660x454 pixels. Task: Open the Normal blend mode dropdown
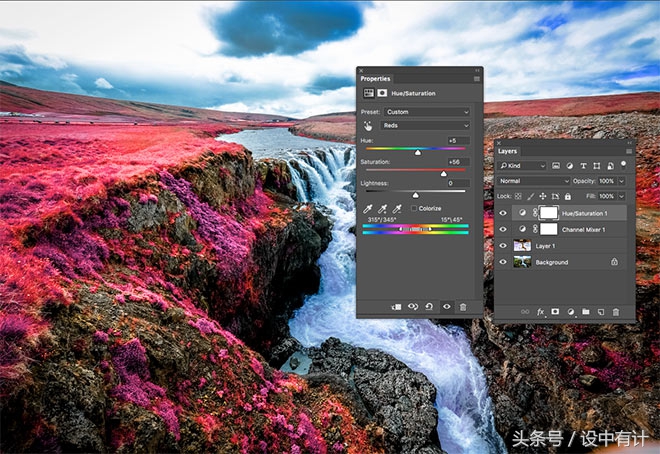(x=533, y=181)
